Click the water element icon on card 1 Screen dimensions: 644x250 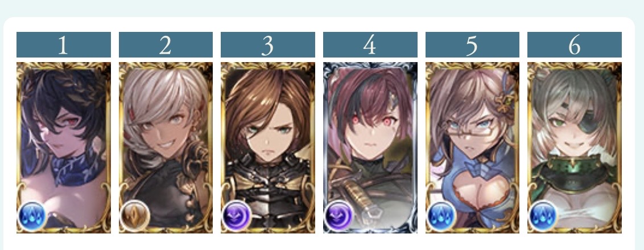pyautogui.click(x=32, y=215)
